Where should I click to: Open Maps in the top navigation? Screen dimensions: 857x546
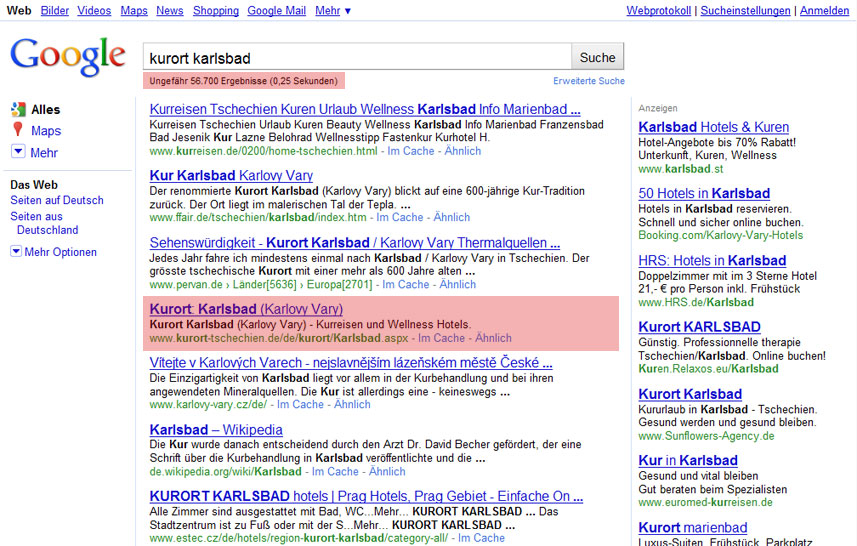134,10
